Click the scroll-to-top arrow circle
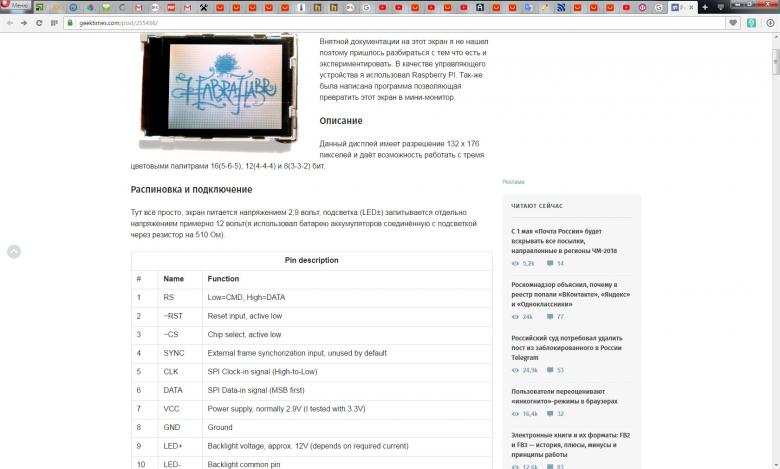Viewport: 780px width, 469px height. click(14, 252)
